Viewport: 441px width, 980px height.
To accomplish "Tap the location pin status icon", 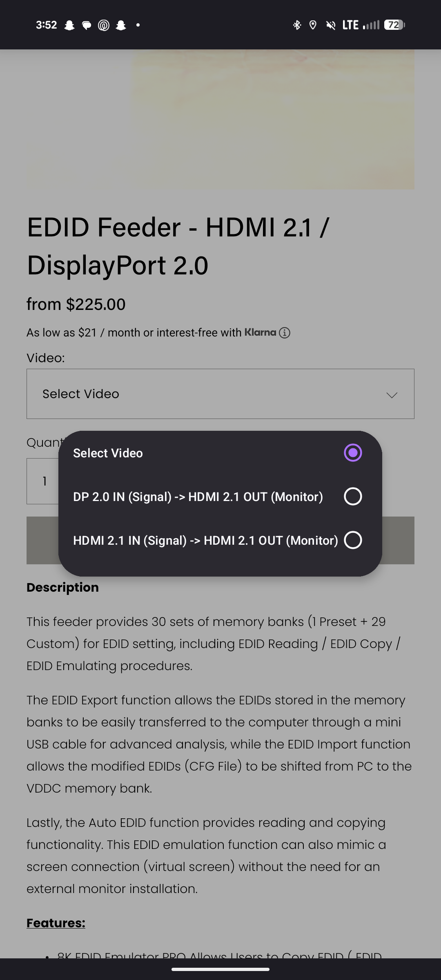I will (313, 25).
